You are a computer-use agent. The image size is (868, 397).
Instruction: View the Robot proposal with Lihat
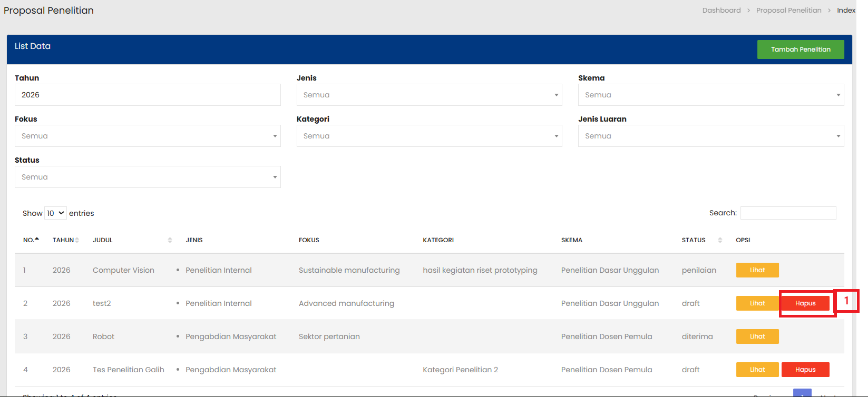pyautogui.click(x=757, y=336)
